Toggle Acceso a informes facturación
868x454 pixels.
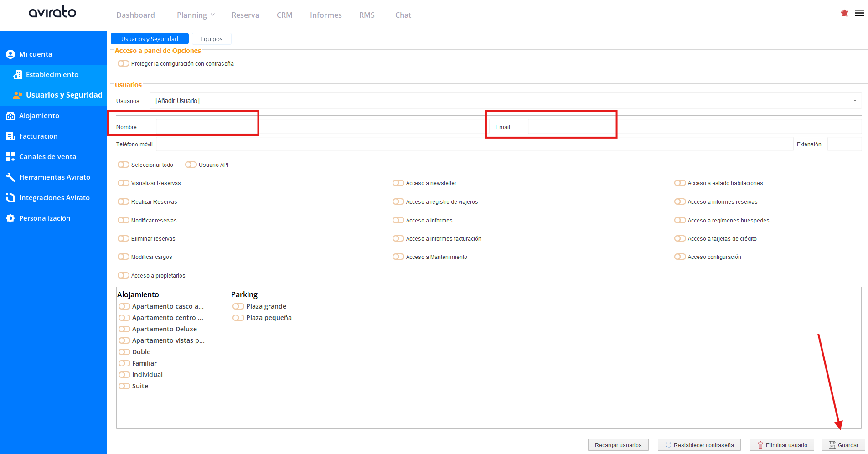pyautogui.click(x=398, y=238)
